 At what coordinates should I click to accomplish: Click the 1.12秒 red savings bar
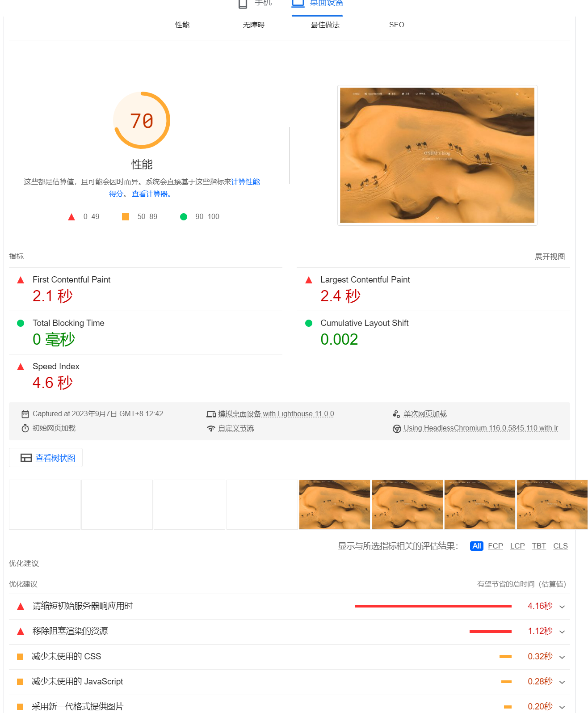tap(491, 631)
